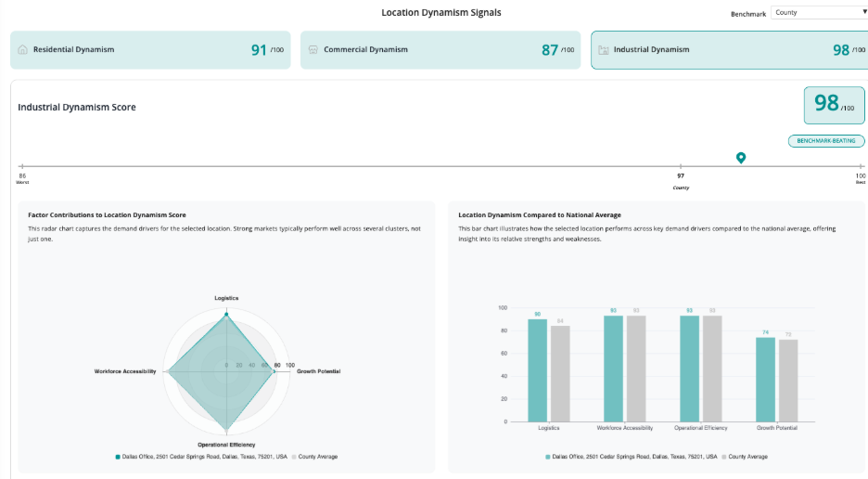This screenshot has height=479, width=868.
Task: Click the Benchmark-Beating badge
Action: [x=826, y=141]
